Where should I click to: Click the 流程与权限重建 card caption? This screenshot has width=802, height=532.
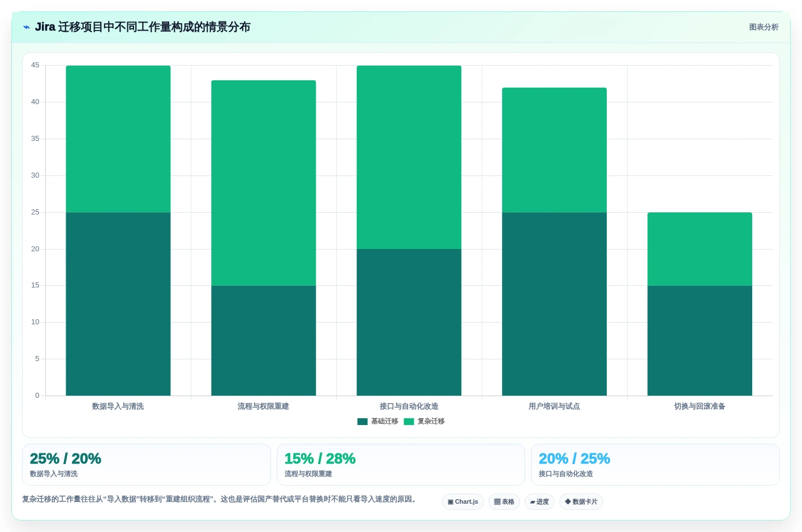coord(308,474)
